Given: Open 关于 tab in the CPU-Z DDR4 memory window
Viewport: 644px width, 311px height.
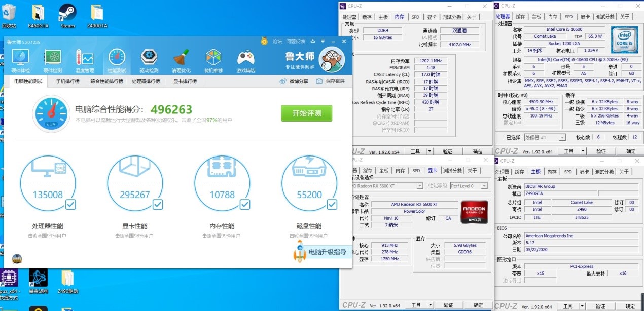Looking at the screenshot, I should [x=472, y=17].
